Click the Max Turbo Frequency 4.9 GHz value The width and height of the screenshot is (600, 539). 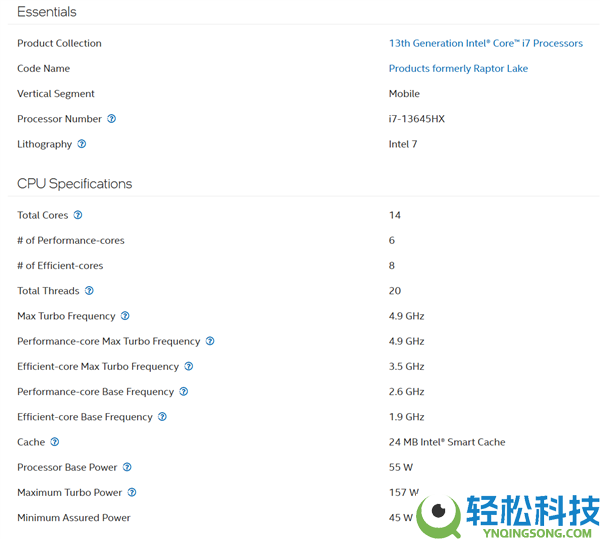406,316
